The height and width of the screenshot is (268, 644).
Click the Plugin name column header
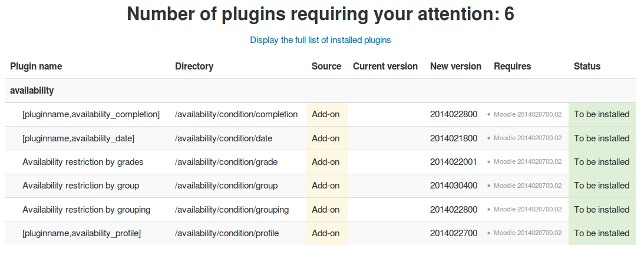(36, 67)
